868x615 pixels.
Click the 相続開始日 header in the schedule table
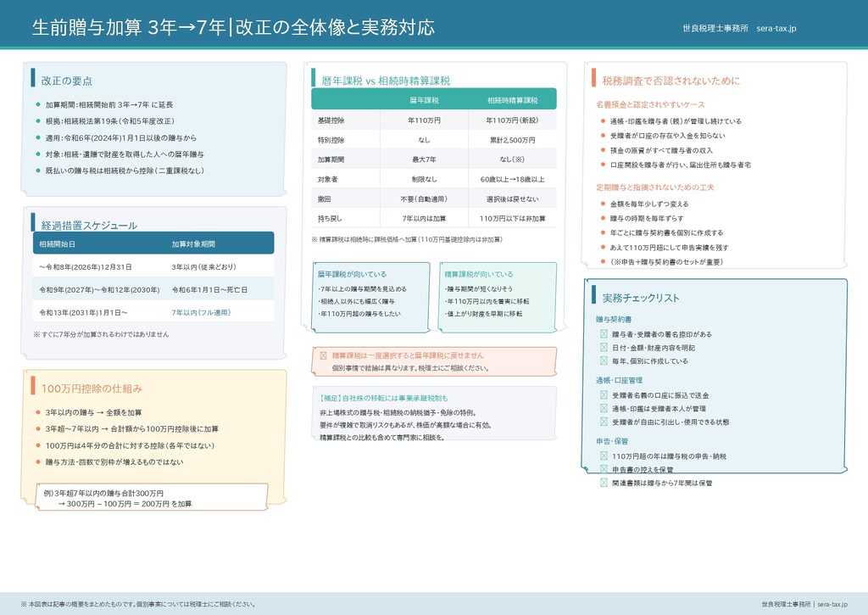58,244
